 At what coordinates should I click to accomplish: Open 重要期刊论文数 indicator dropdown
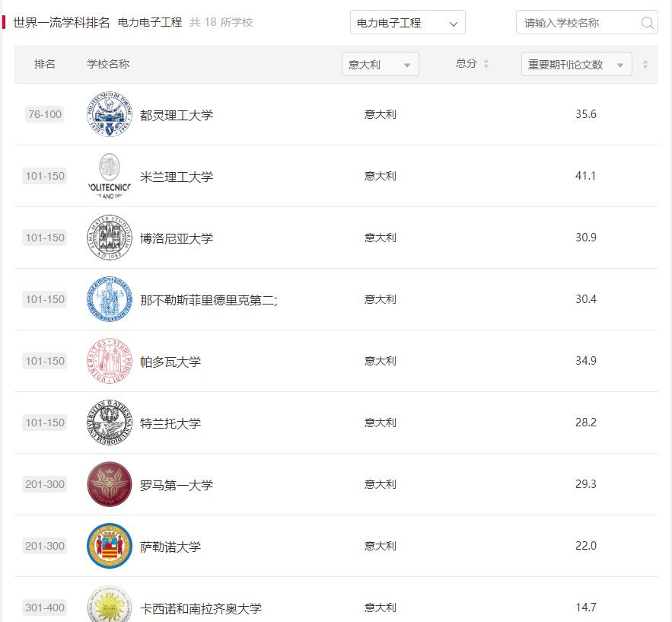[576, 64]
